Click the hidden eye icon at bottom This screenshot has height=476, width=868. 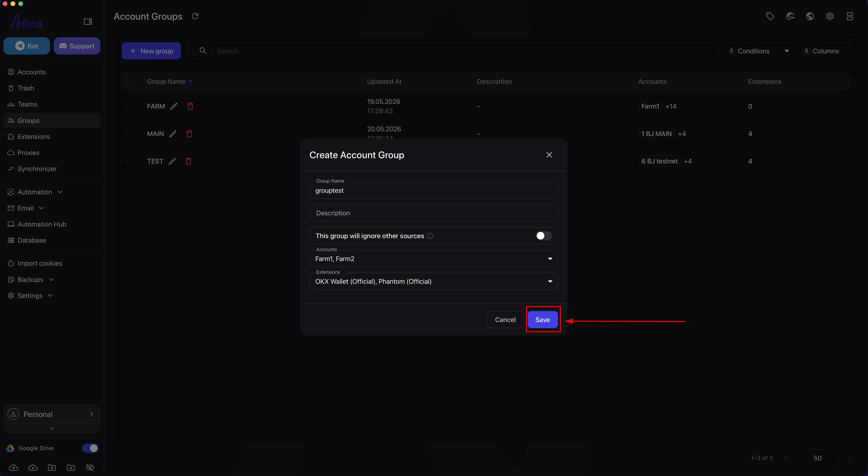tap(90, 467)
